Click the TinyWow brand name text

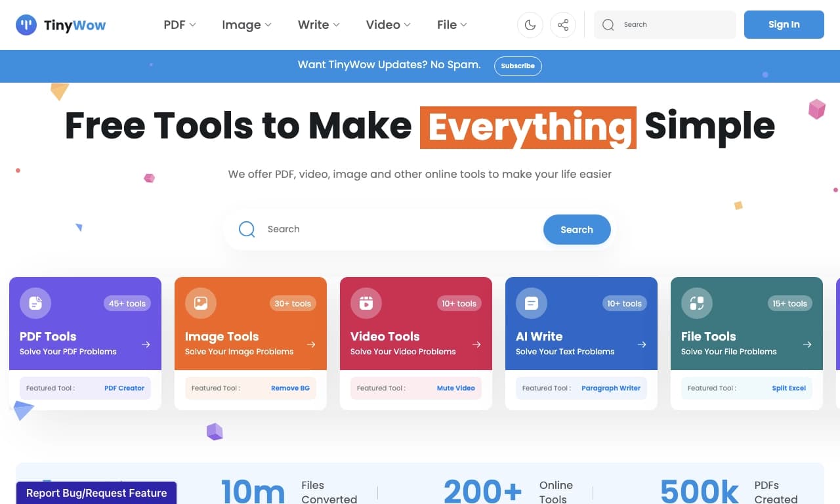coord(75,26)
